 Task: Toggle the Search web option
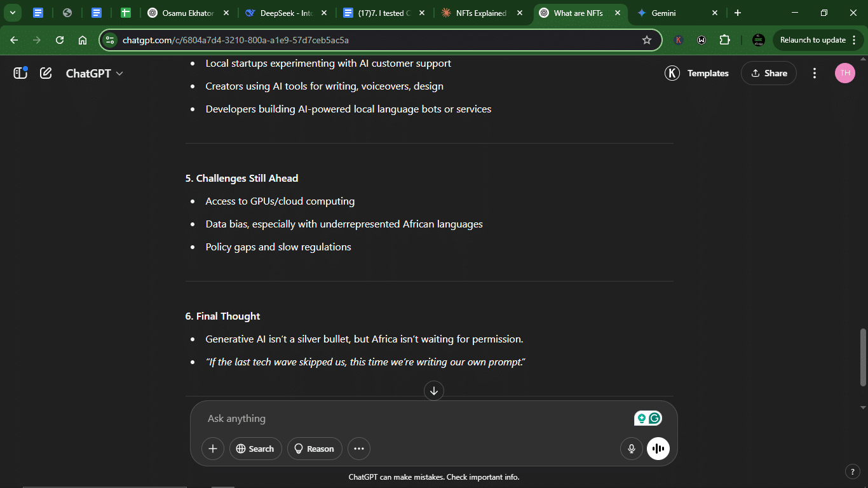pos(255,449)
